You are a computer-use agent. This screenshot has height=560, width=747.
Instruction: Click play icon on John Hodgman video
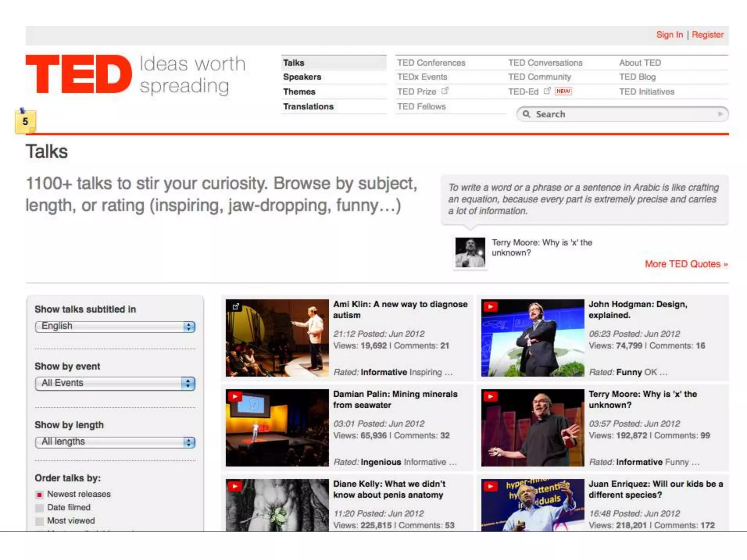pos(490,307)
